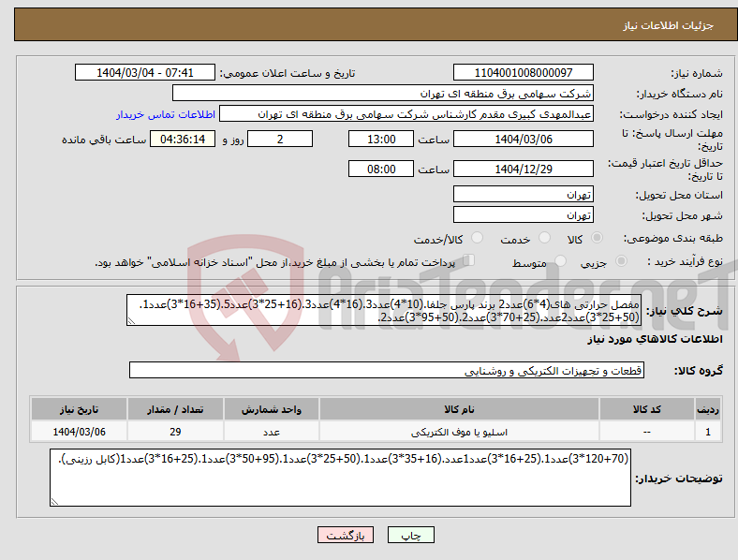Click the validity time field 08:00
This screenshot has height=560, width=738.
click(381, 169)
